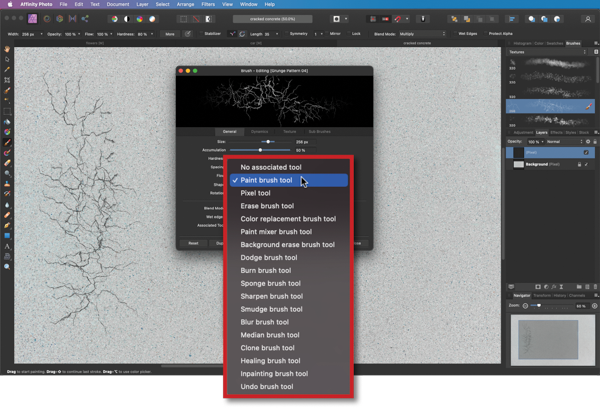600x408 pixels.
Task: Adjust the Size slider in the Brush dialog
Action: click(268, 142)
